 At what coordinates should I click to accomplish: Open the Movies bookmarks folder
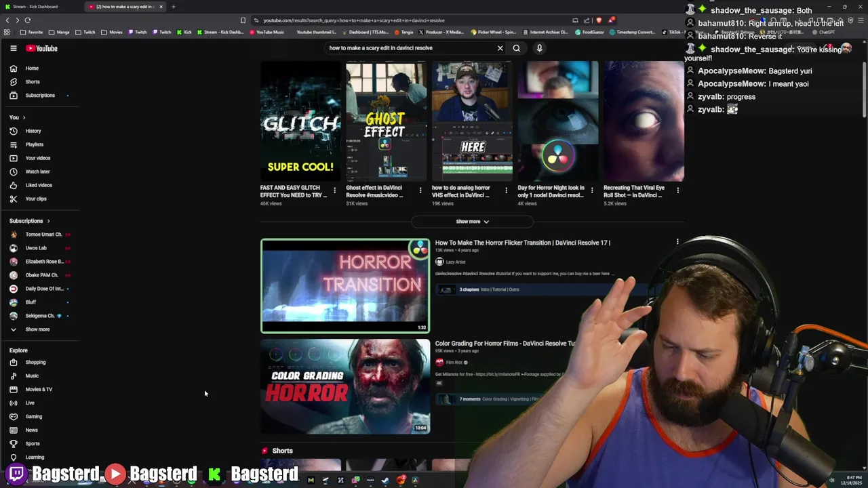click(112, 32)
